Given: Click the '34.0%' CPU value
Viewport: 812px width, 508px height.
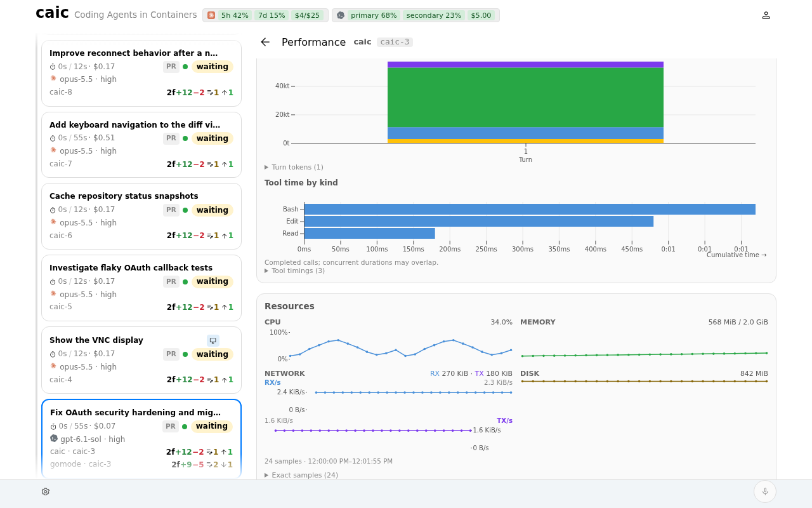Looking at the screenshot, I should [501, 322].
